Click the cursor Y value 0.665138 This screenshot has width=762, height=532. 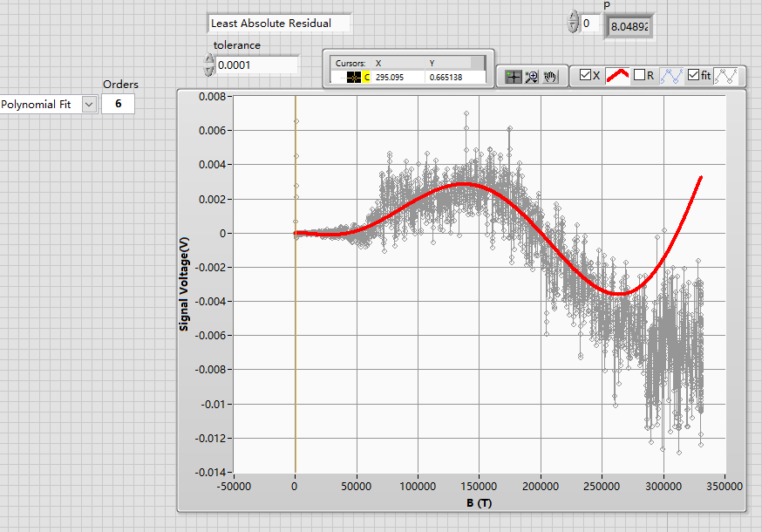click(x=445, y=78)
